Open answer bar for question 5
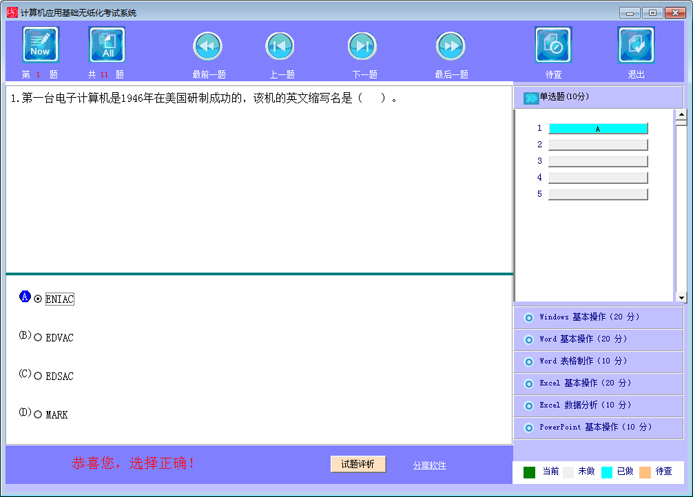 pos(598,194)
